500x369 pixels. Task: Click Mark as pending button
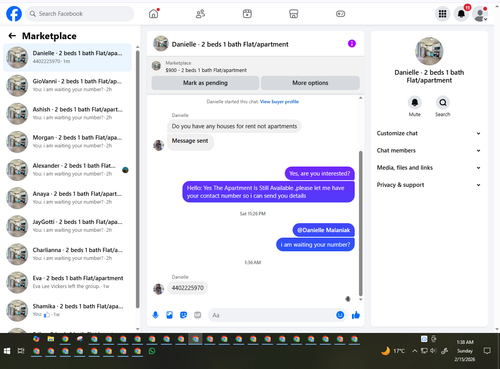[x=205, y=83]
